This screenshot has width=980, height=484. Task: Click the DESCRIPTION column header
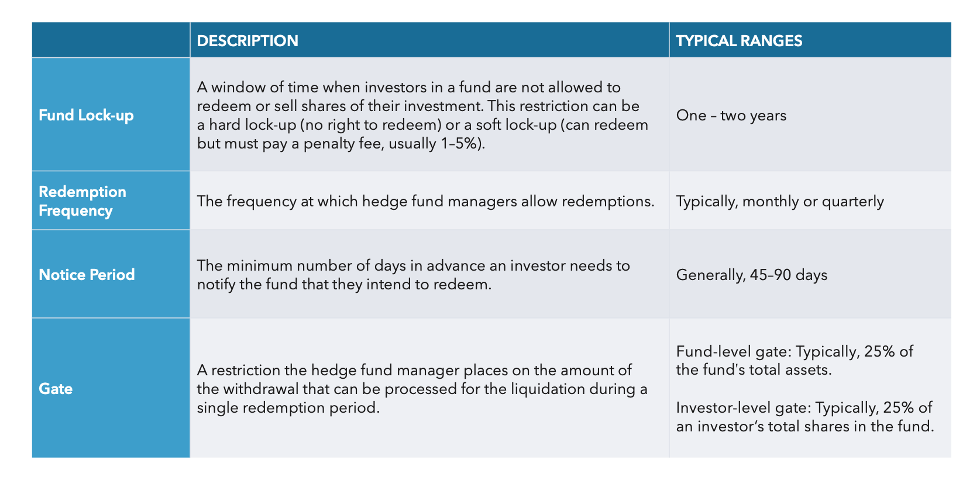coord(247,41)
